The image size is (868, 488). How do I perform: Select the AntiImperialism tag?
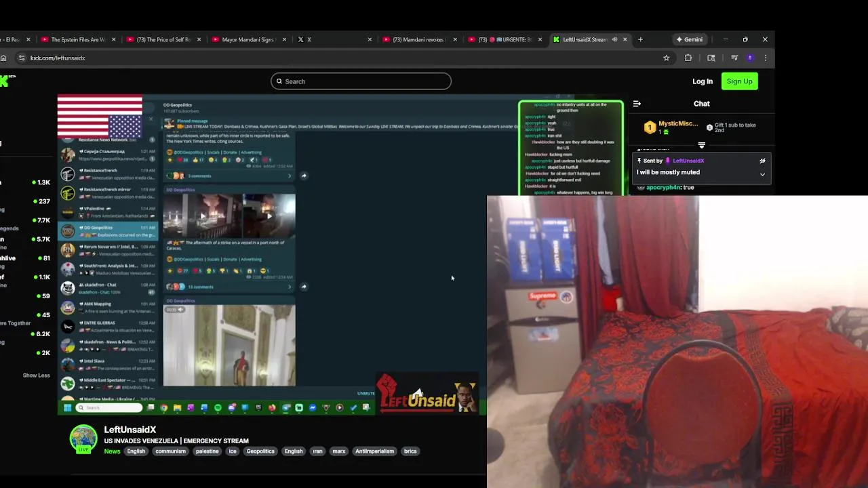pyautogui.click(x=374, y=451)
